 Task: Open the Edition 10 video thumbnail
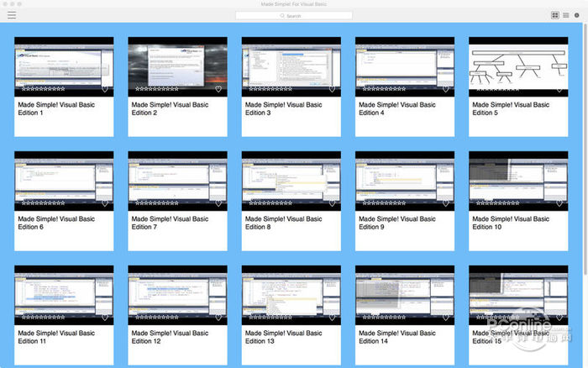coord(518,180)
